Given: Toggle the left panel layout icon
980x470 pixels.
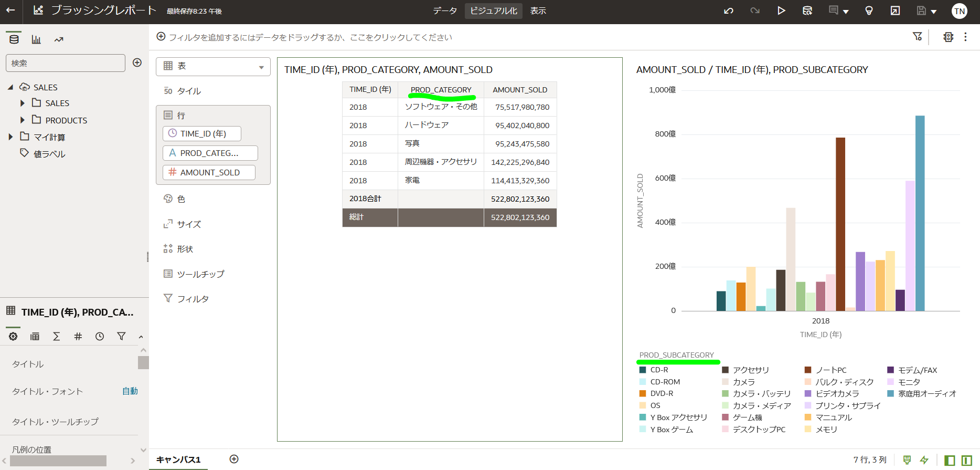Looking at the screenshot, I should [950, 460].
